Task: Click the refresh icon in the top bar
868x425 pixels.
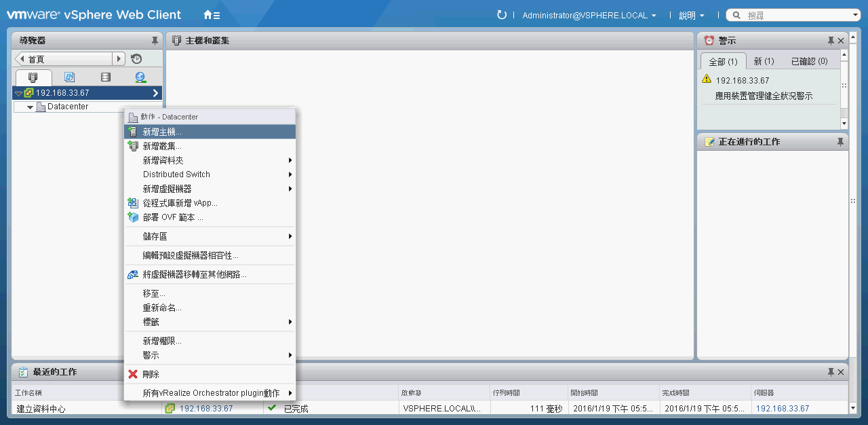Action: [502, 15]
